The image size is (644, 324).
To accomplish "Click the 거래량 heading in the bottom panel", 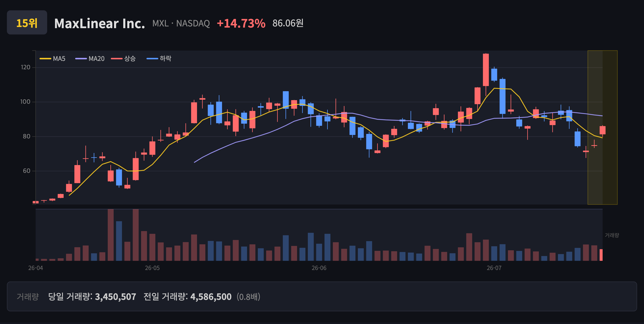I will 28,297.
